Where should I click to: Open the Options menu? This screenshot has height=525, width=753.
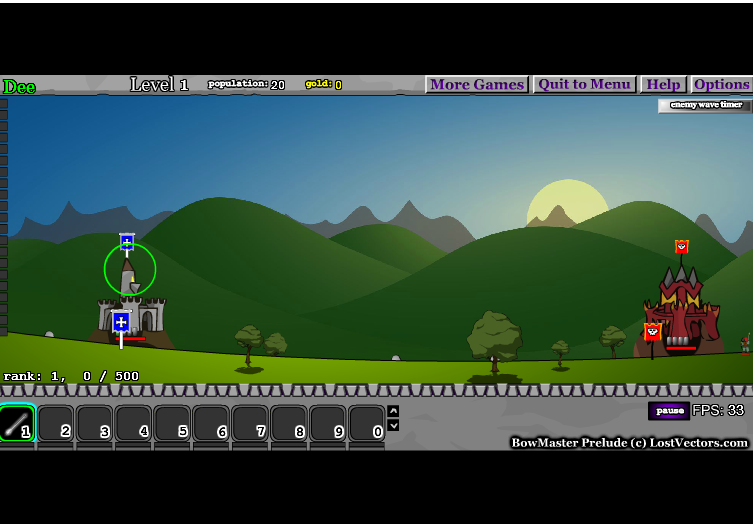pos(721,85)
